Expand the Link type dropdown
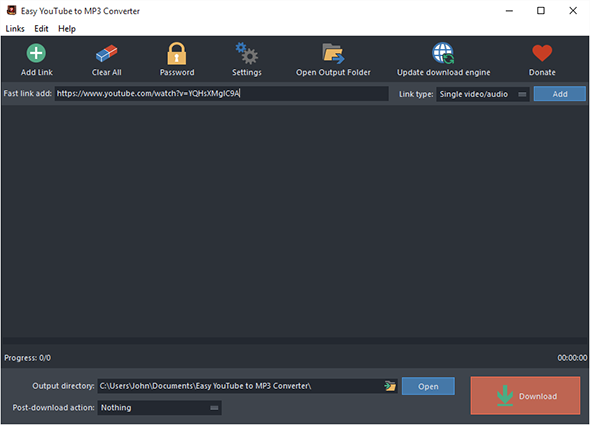Image resolution: width=590 pixels, height=425 pixels. pyautogui.click(x=483, y=94)
